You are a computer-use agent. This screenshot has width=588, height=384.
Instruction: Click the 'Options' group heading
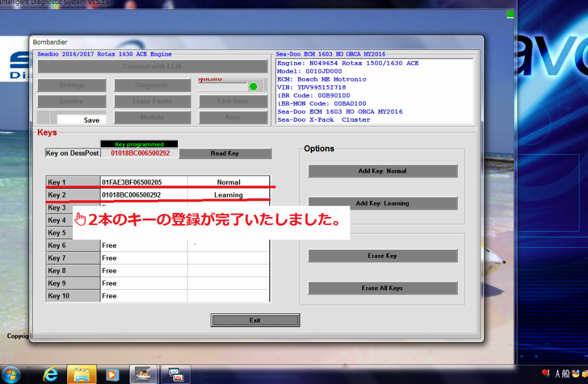click(319, 149)
